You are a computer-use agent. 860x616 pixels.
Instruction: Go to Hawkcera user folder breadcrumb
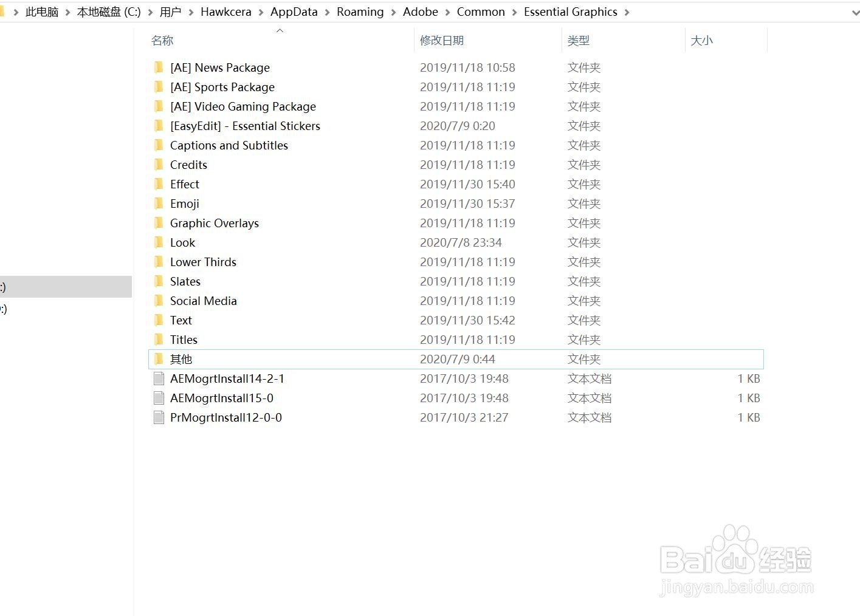226,12
